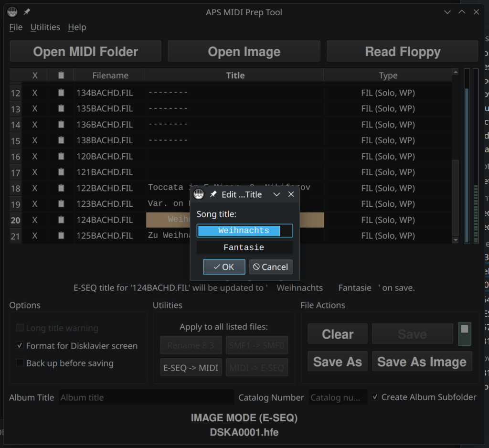Click the pin icon on the main window titlebar
Viewport: 489px width, 448px height.
pyautogui.click(x=27, y=11)
